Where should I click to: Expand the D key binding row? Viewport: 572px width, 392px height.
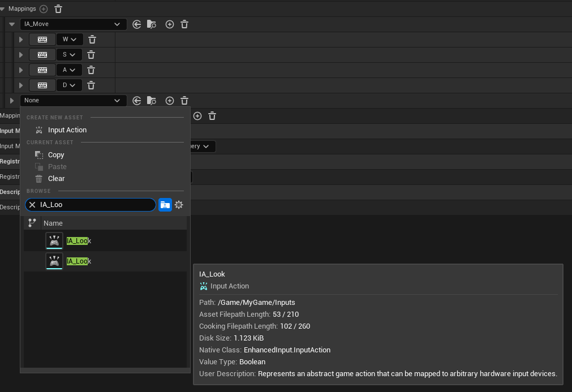coord(21,85)
